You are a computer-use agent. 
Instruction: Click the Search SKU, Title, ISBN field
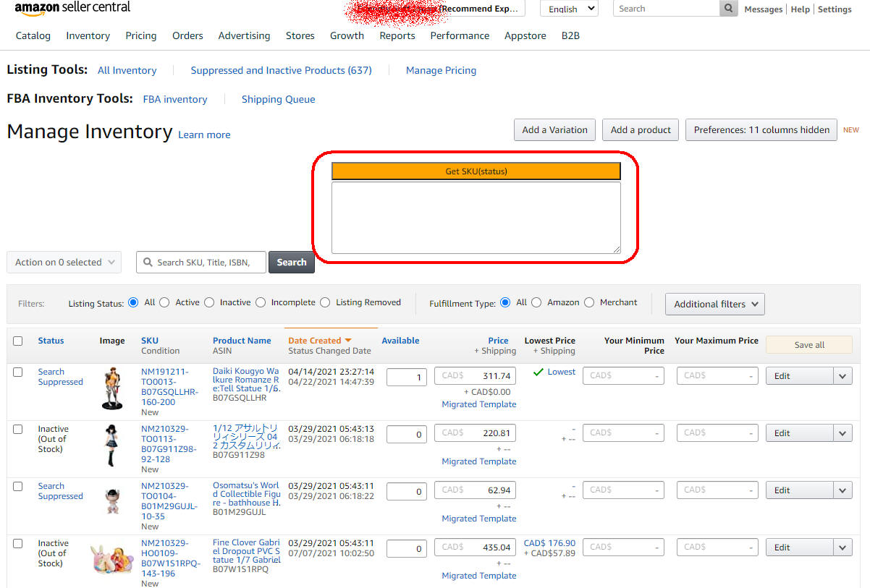(x=201, y=263)
